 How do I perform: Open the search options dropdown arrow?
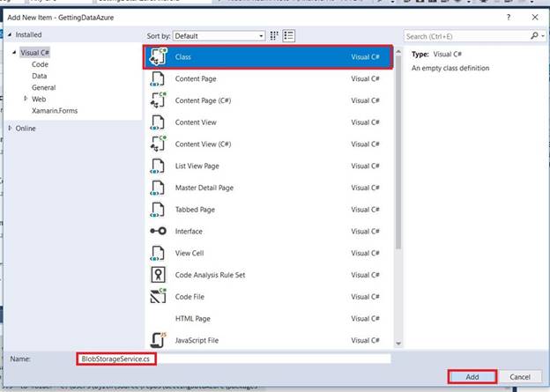pos(543,36)
